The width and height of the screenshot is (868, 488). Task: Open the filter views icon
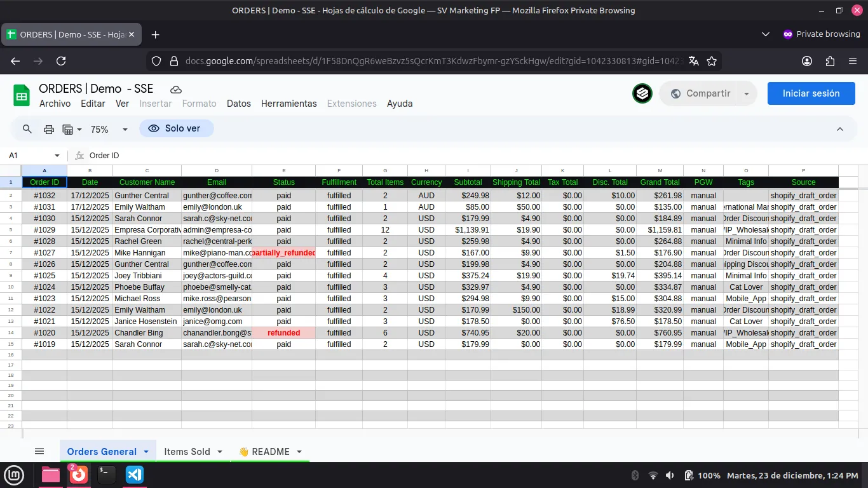(68, 128)
